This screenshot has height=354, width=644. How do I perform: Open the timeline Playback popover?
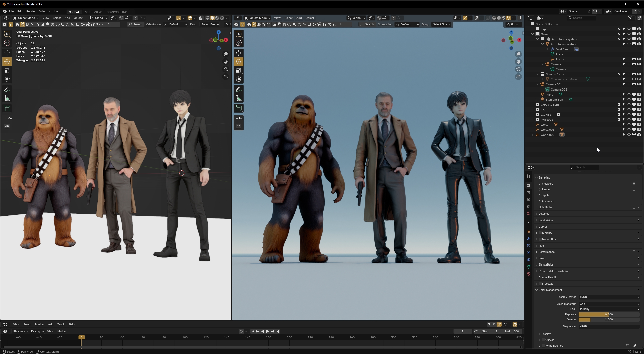[x=21, y=332]
